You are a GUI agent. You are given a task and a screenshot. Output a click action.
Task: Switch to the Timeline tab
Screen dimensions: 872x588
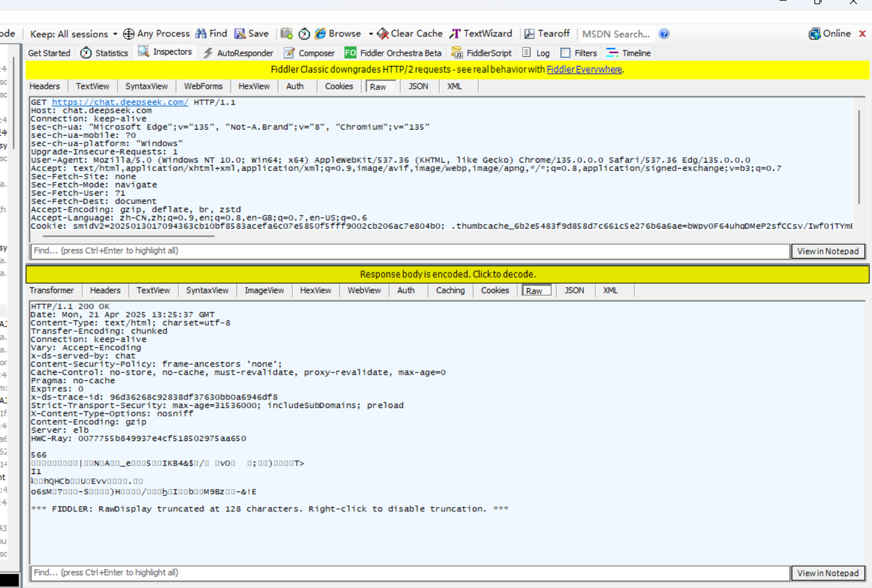(628, 53)
